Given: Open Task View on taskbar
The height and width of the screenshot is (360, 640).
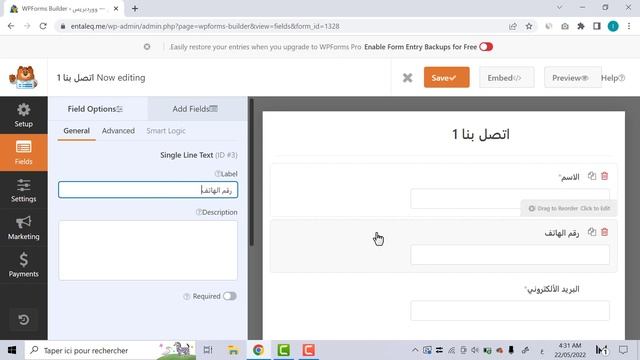Looking at the screenshot, I should 208,350.
